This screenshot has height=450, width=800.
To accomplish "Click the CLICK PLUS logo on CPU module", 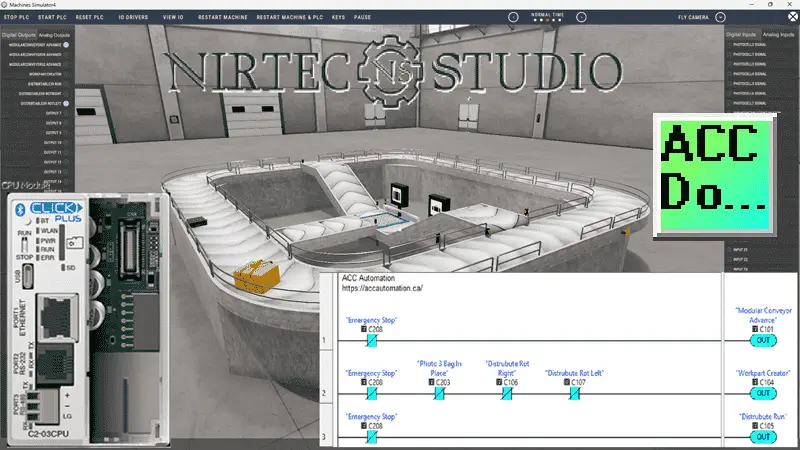I will click(56, 213).
